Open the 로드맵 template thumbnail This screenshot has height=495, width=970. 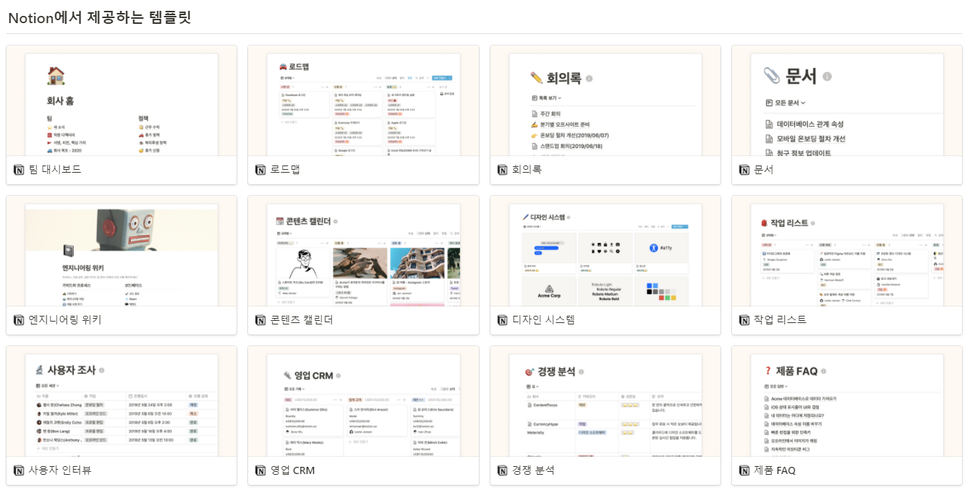[x=363, y=100]
